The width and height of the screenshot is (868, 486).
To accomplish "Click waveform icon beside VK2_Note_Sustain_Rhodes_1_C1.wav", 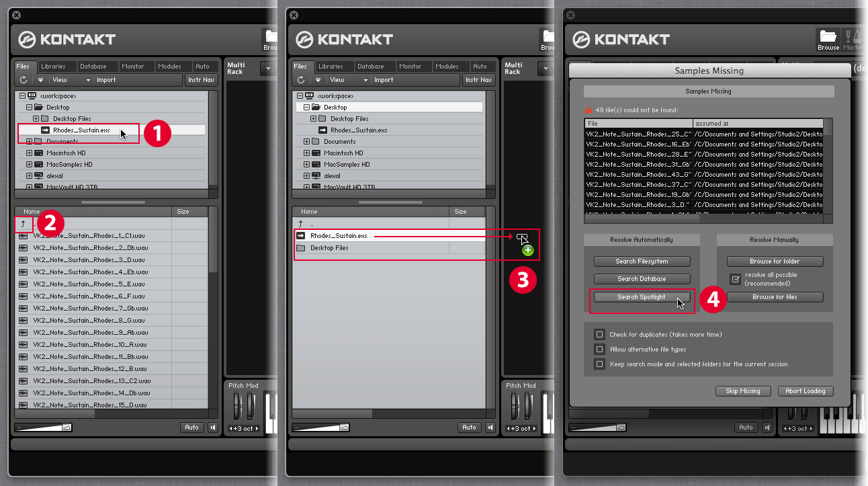I will click(x=24, y=236).
